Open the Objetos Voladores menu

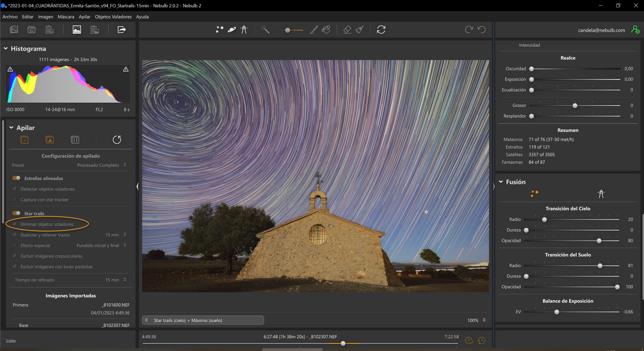pyautogui.click(x=113, y=16)
